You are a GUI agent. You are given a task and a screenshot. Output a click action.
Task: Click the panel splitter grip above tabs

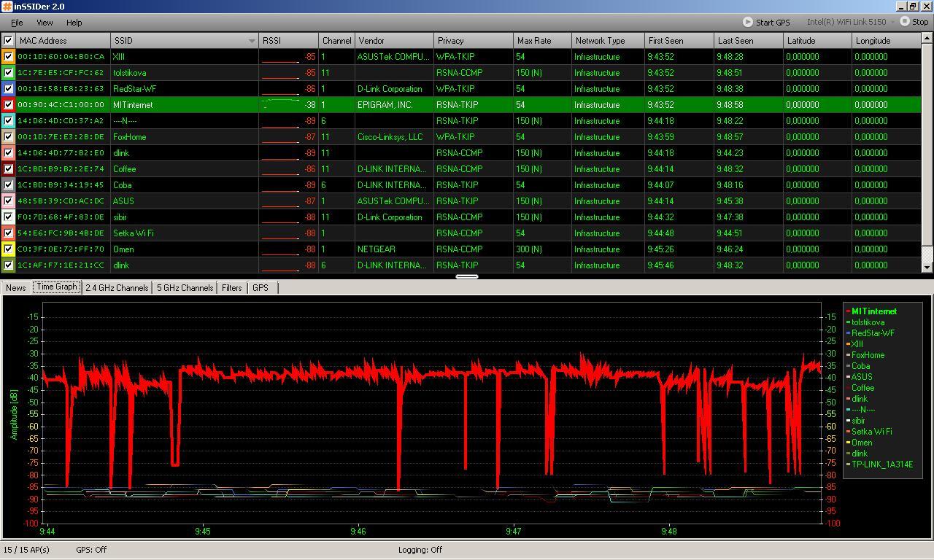467,276
